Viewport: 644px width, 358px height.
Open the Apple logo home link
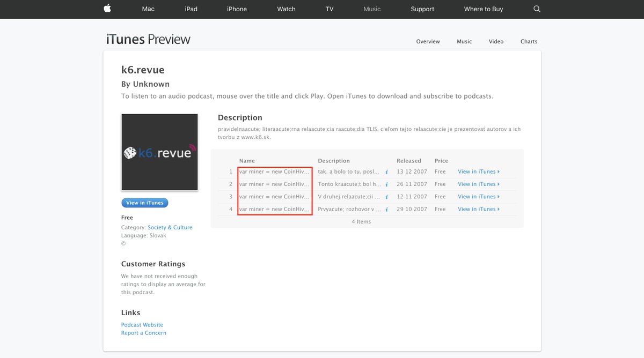click(107, 9)
